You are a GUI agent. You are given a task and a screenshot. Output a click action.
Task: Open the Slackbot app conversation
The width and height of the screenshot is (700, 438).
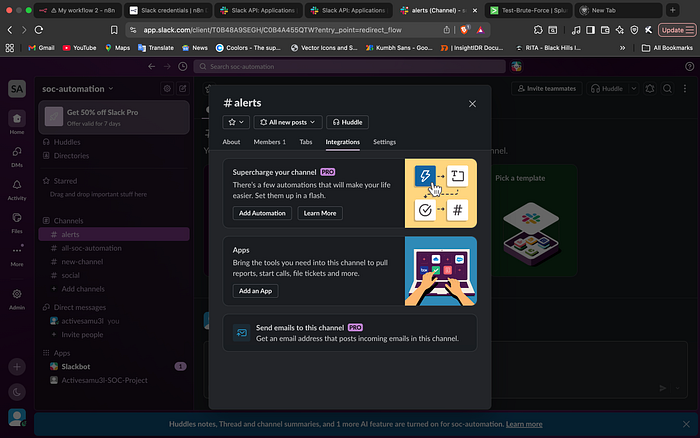[114, 367]
